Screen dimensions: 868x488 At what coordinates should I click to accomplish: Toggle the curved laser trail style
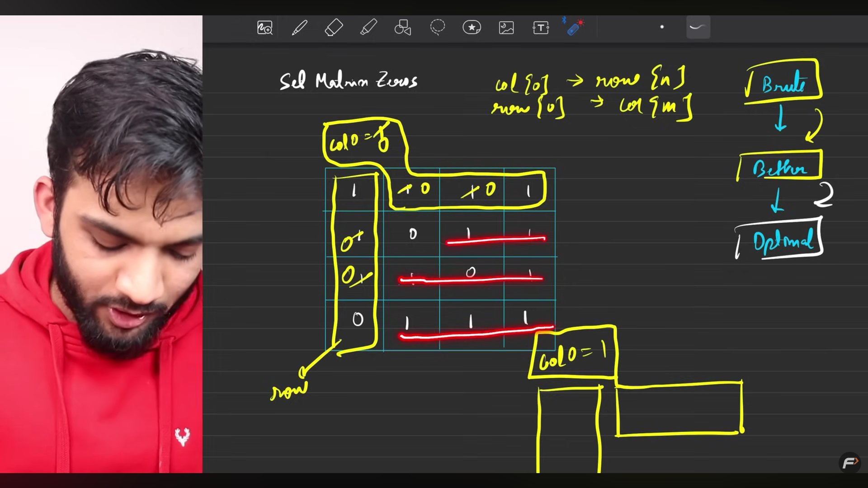[x=698, y=28]
